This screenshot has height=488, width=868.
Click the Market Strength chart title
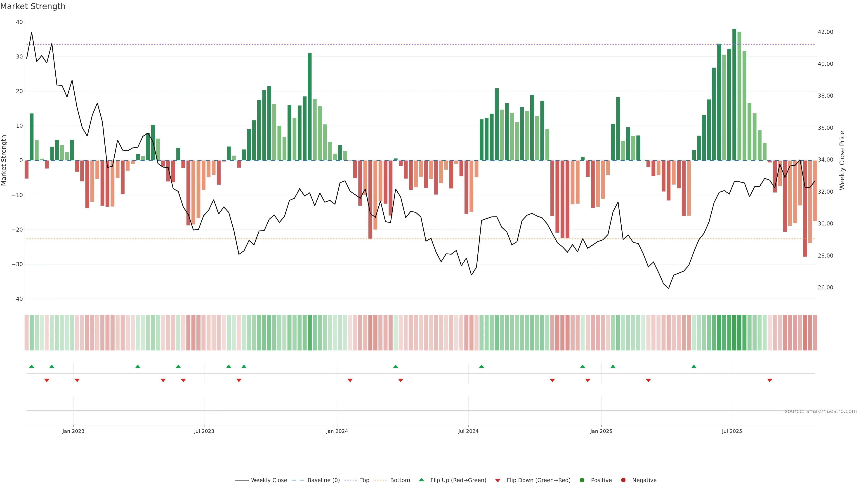click(x=33, y=6)
